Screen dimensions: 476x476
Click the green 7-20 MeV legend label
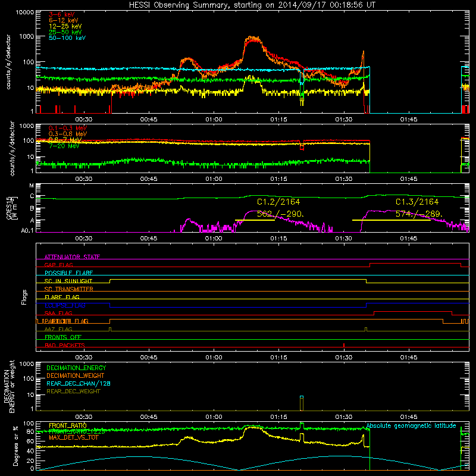(x=64, y=146)
